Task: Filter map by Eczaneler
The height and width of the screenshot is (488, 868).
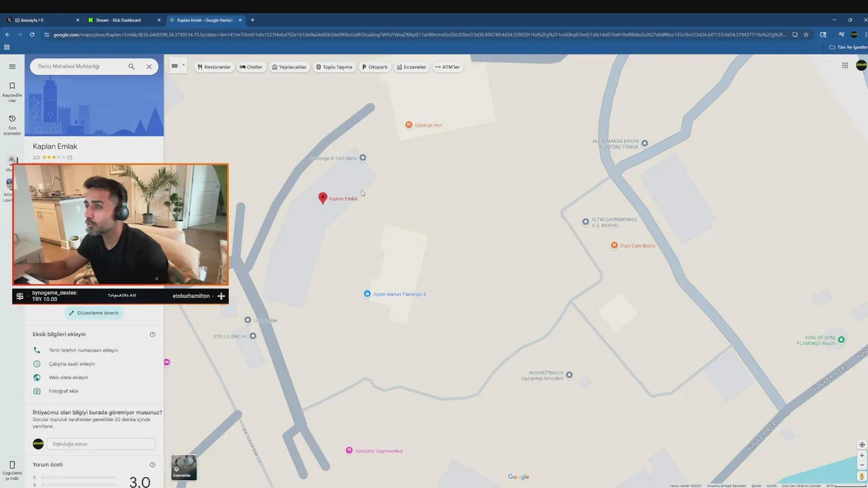Action: 412,67
